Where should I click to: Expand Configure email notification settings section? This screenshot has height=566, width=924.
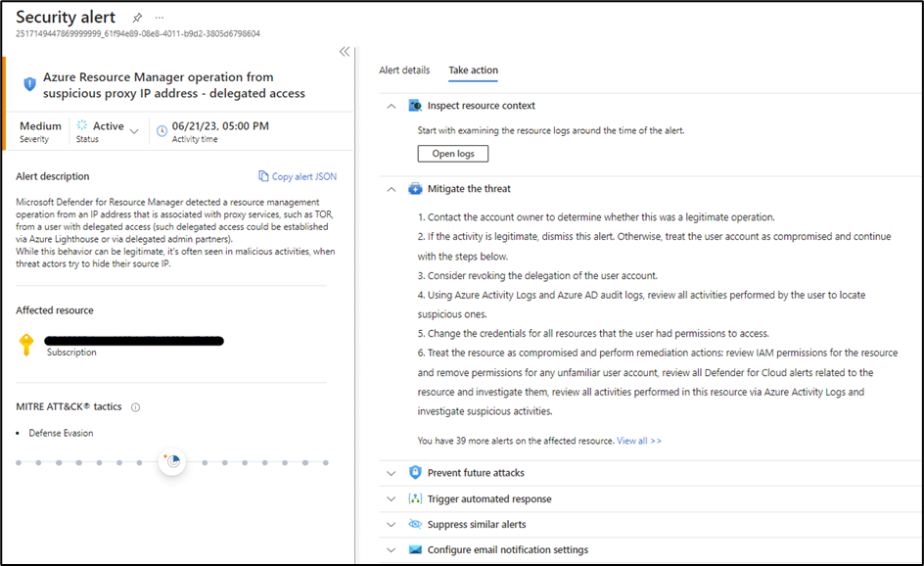392,549
